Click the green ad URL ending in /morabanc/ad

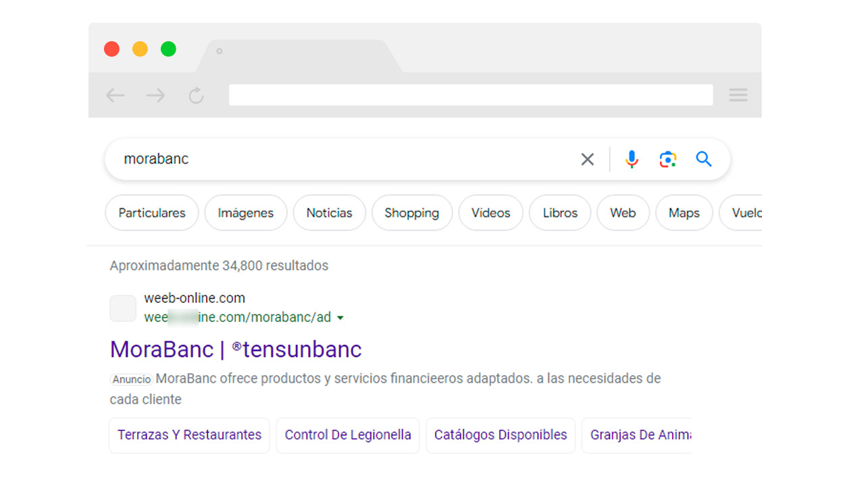tap(238, 317)
